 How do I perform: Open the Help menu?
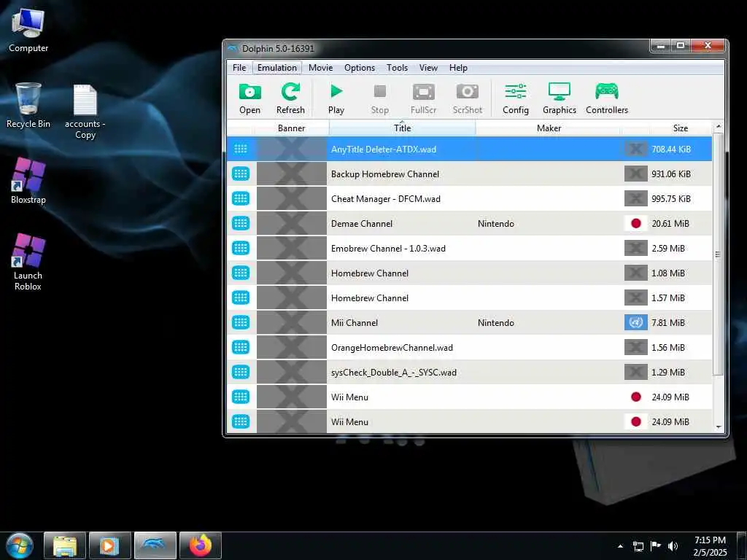[458, 68]
